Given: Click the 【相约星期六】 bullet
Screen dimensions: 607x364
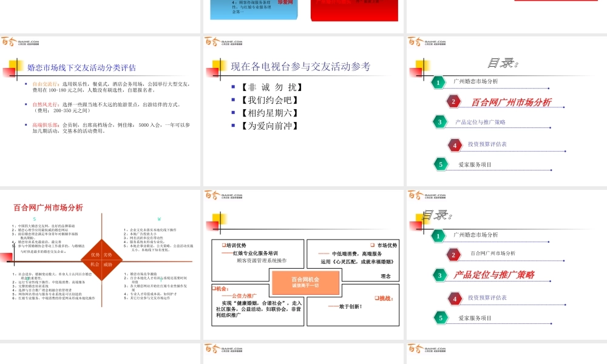Looking at the screenshot, I should point(269,113).
